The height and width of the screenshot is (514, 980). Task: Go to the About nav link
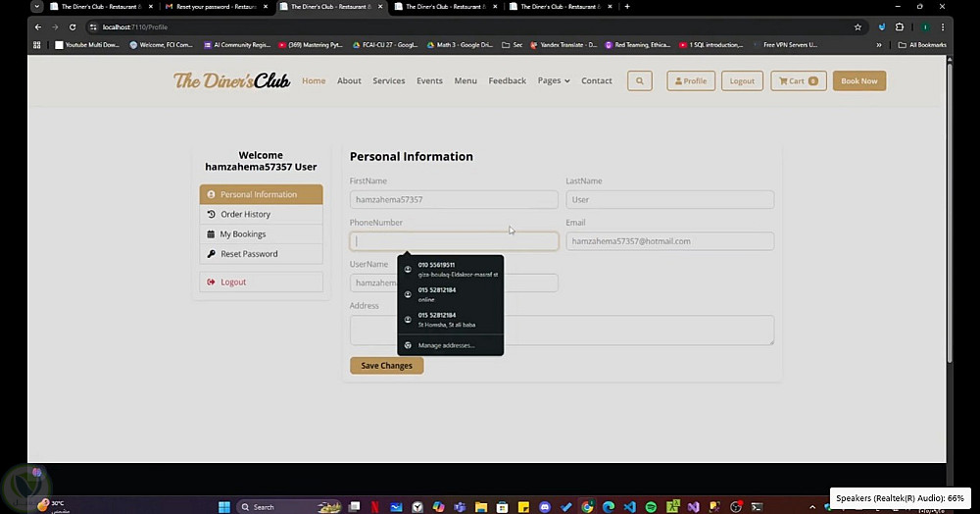point(349,80)
